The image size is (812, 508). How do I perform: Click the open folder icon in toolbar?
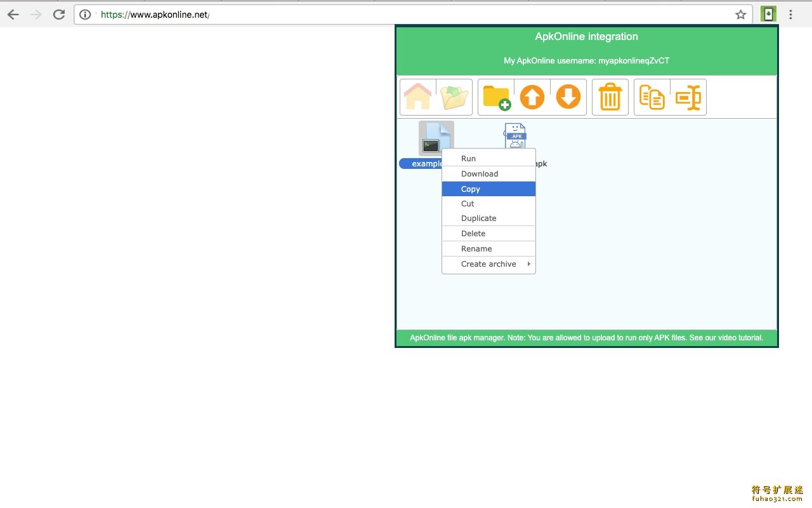click(x=454, y=97)
